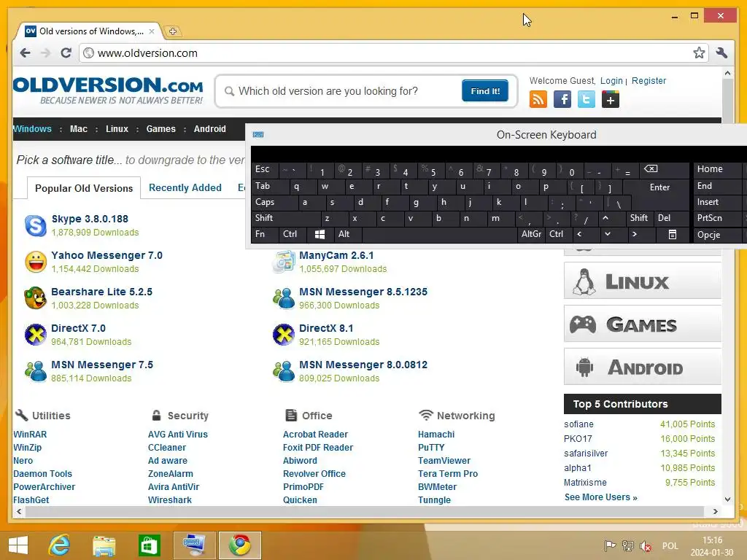Toggle left Shift key on keyboard
The image size is (747, 560).
click(x=286, y=218)
